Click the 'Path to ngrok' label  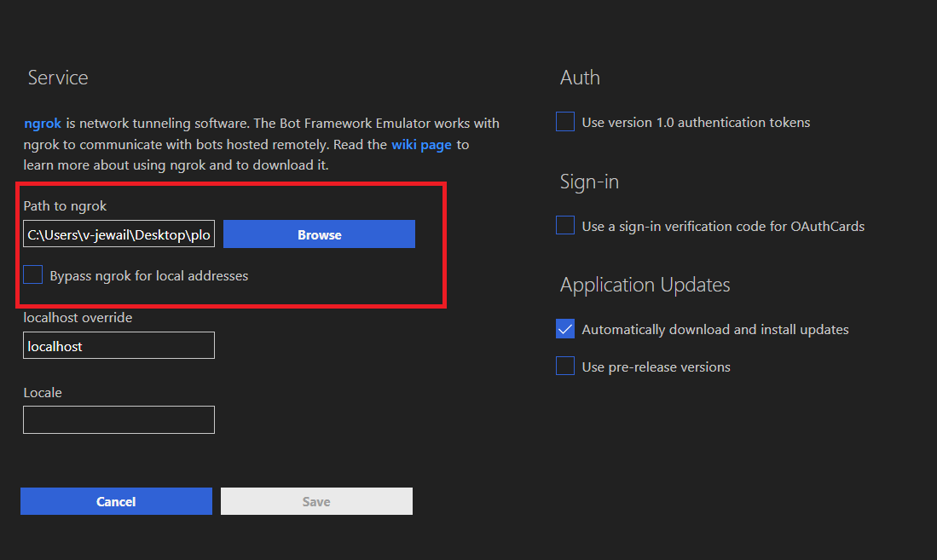point(65,206)
